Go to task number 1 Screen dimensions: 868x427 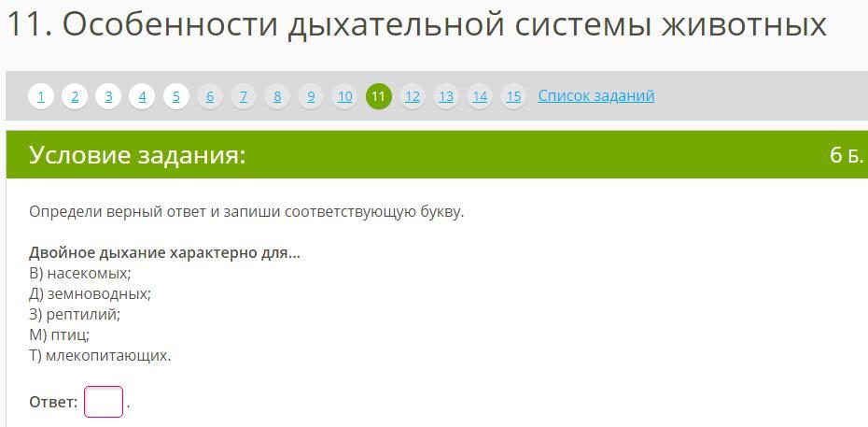41,97
